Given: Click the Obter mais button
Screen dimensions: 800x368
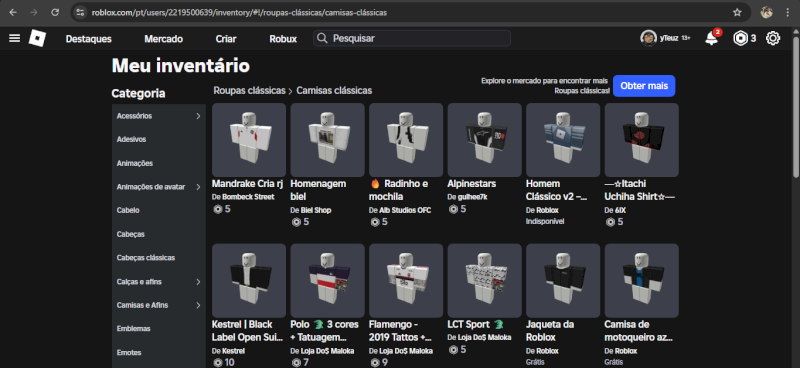Looking at the screenshot, I should pos(644,86).
